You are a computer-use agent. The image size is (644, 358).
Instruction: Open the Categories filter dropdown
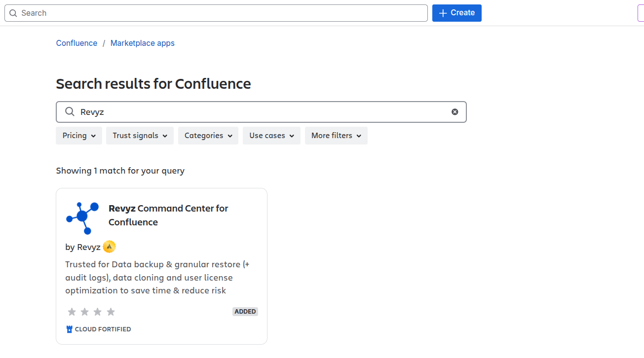[208, 136]
